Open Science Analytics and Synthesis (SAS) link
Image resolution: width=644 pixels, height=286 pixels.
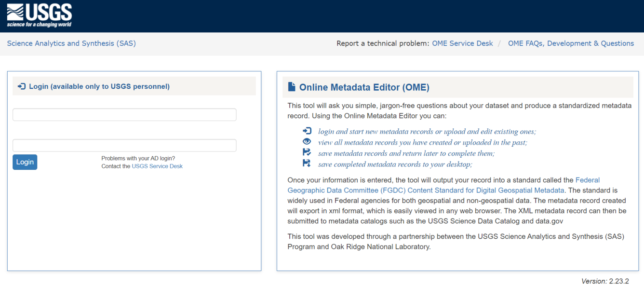pos(71,43)
